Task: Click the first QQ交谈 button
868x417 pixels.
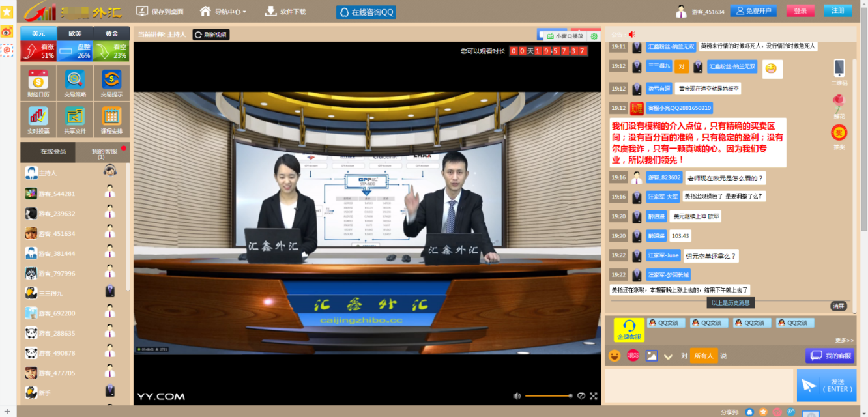Action: 666,323
